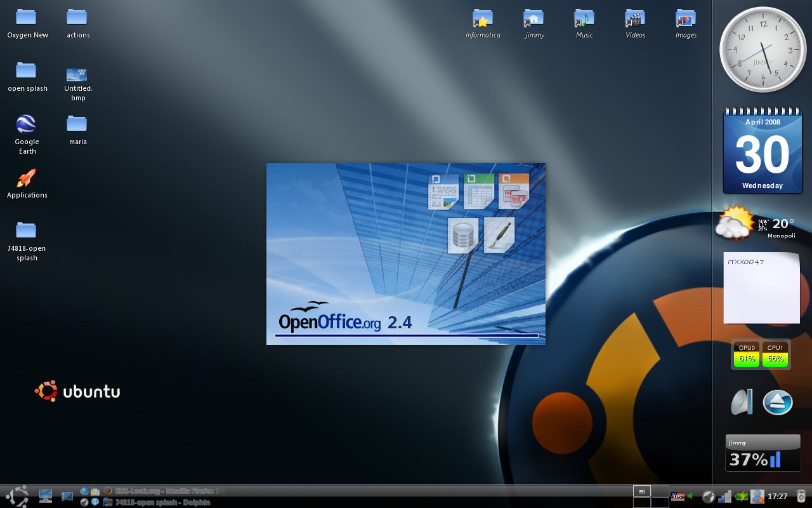Click the green volume tray icon
Screen dimensions: 812x508
tap(690, 496)
